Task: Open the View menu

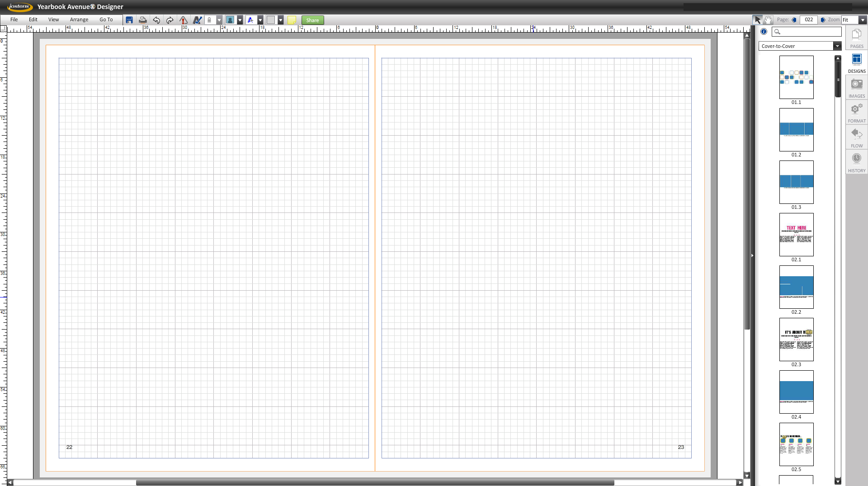Action: [x=53, y=19]
